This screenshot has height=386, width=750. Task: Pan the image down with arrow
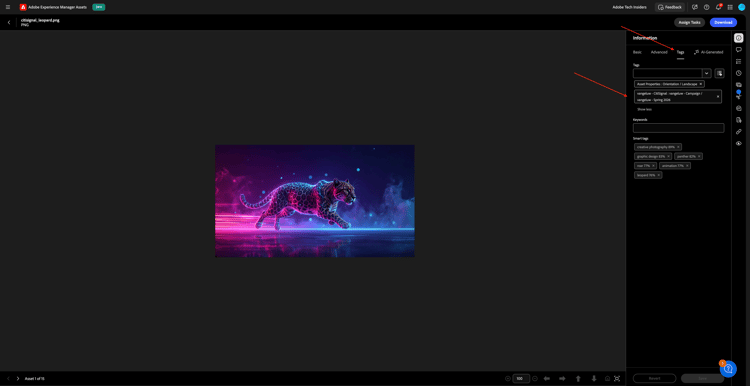tap(594, 378)
